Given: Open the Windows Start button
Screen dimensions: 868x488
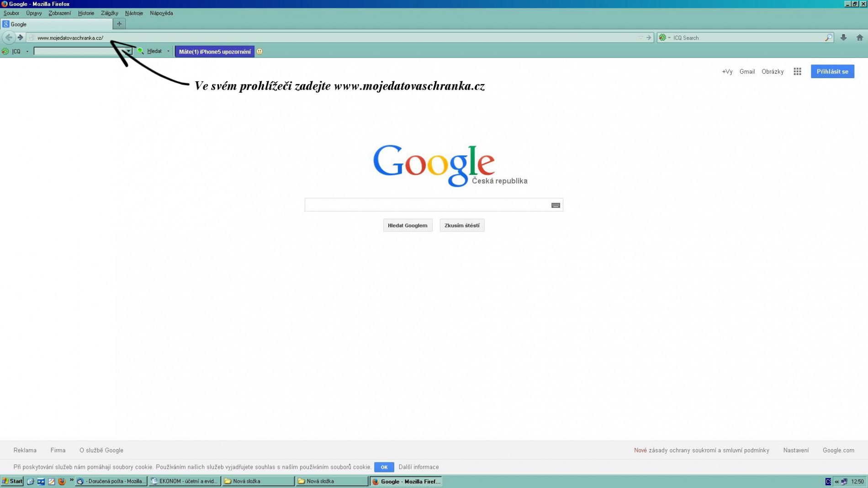Looking at the screenshot, I should tap(12, 481).
